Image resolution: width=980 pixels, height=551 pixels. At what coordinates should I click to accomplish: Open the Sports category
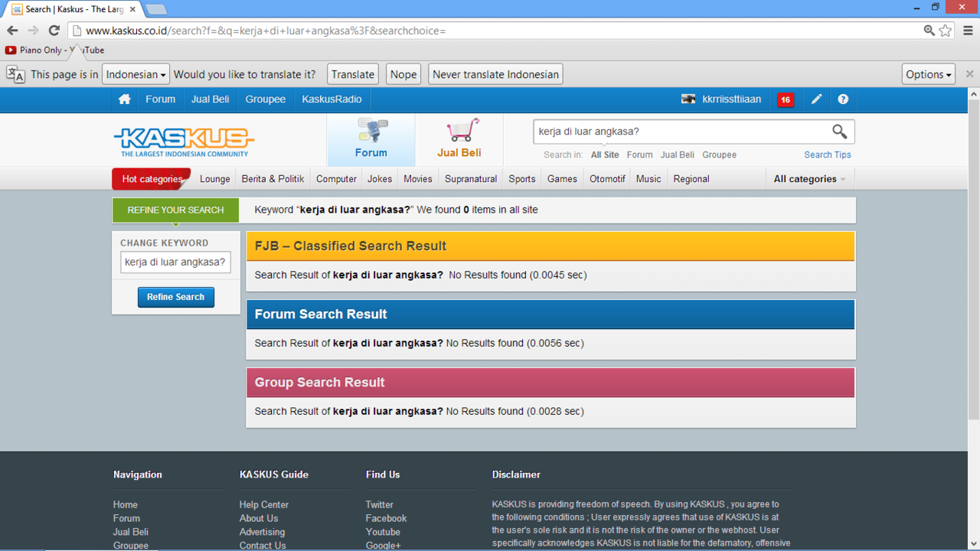(522, 179)
